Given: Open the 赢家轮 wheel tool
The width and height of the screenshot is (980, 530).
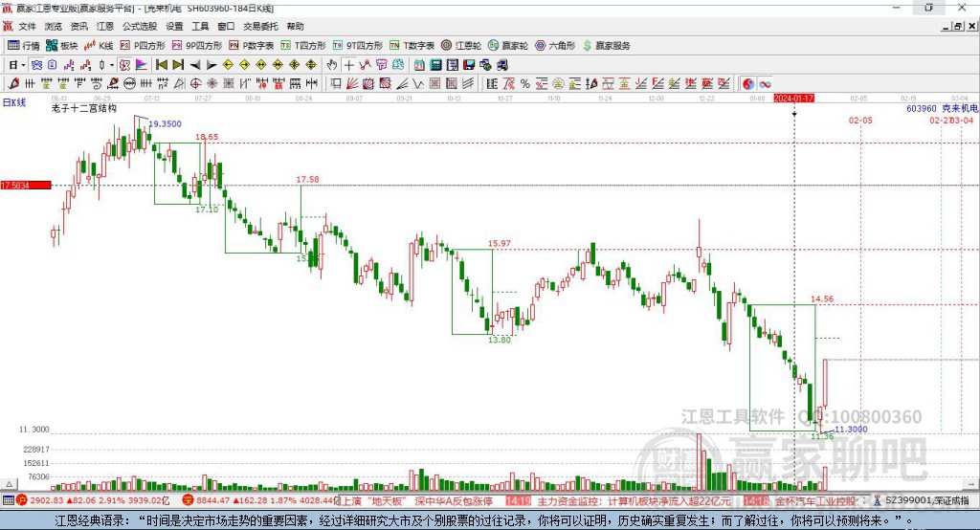Looking at the screenshot, I should (x=508, y=46).
